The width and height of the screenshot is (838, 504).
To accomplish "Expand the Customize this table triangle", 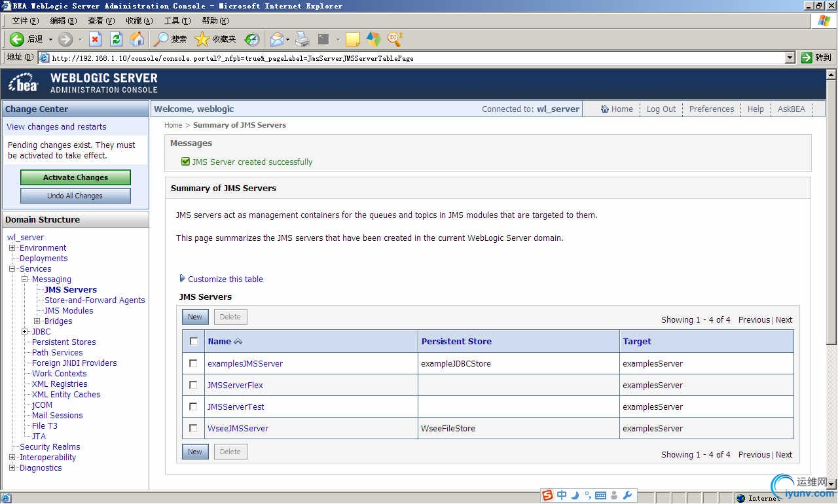I will coord(183,278).
